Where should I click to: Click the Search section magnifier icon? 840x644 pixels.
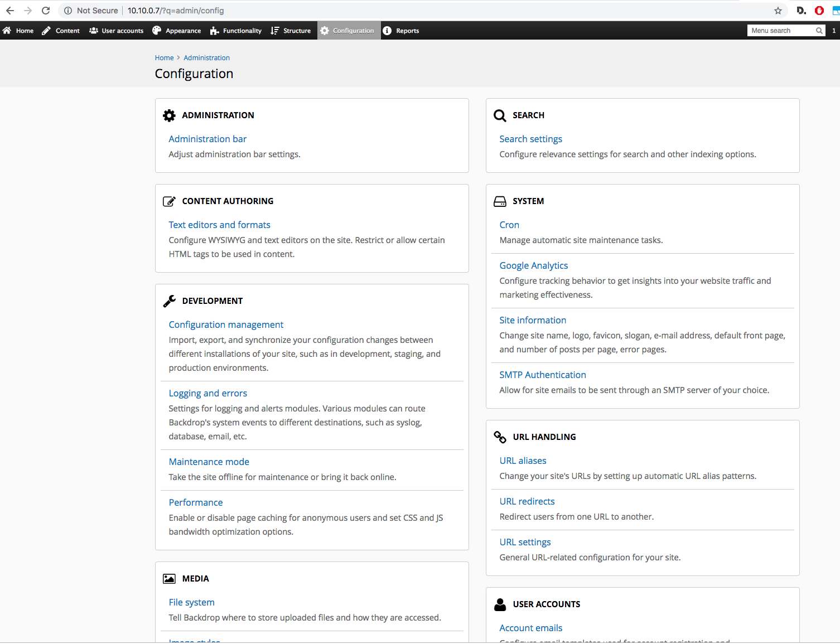[x=500, y=115]
